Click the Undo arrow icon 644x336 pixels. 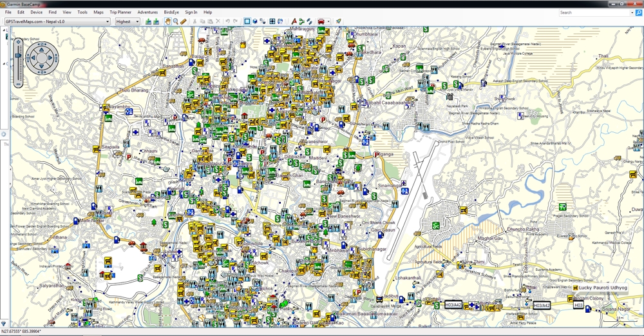[227, 21]
